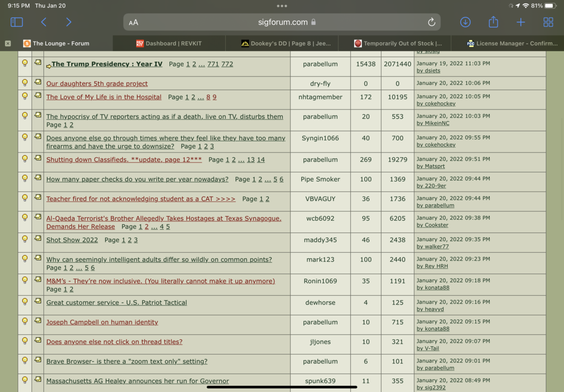Viewport: 564px width, 392px height.
Task: Go to page 3 of Shot Show 2022
Action: point(135,240)
